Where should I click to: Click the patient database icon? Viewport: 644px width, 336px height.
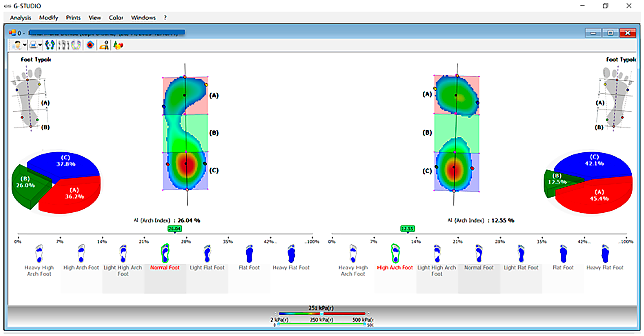(17, 45)
